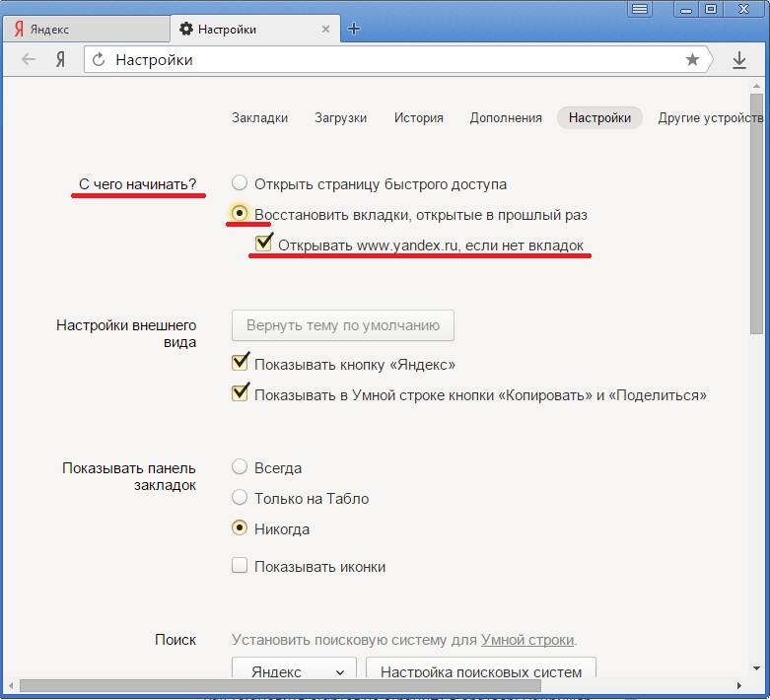Viewport: 770px width, 700px height.
Task: Open the 'Умной строки' link
Action: 526,640
